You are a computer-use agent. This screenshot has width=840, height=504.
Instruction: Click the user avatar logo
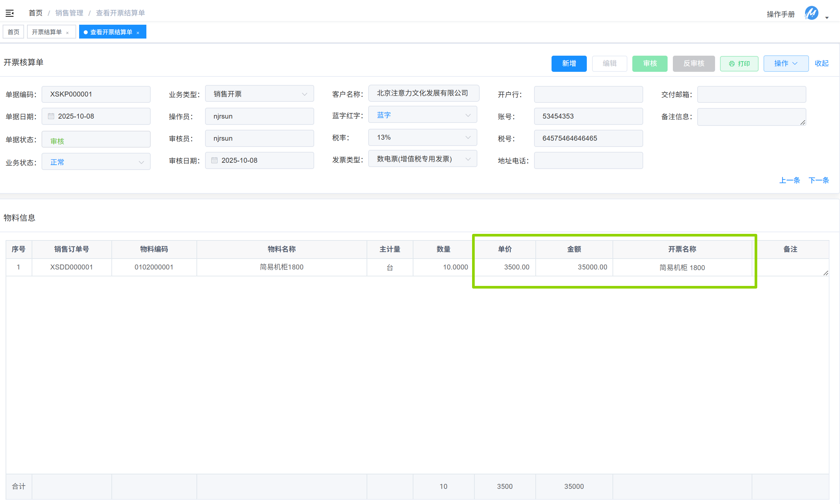click(x=811, y=14)
